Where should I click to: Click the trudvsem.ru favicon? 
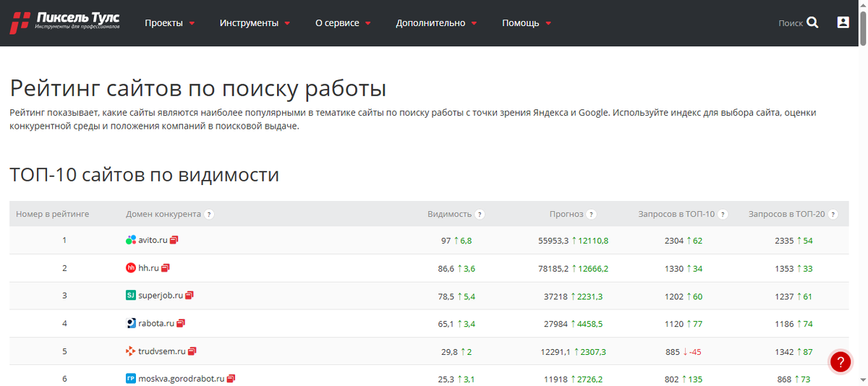click(x=131, y=351)
